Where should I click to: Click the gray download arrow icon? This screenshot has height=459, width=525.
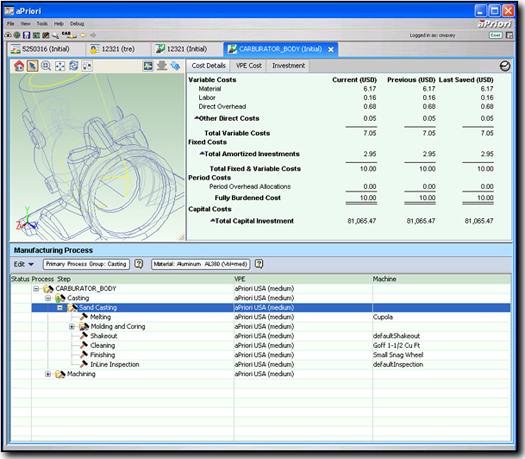pos(162,66)
